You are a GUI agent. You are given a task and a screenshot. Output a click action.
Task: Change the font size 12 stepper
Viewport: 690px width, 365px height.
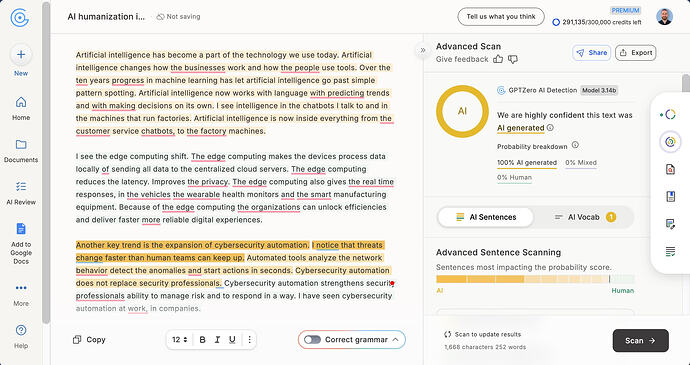[x=180, y=339]
